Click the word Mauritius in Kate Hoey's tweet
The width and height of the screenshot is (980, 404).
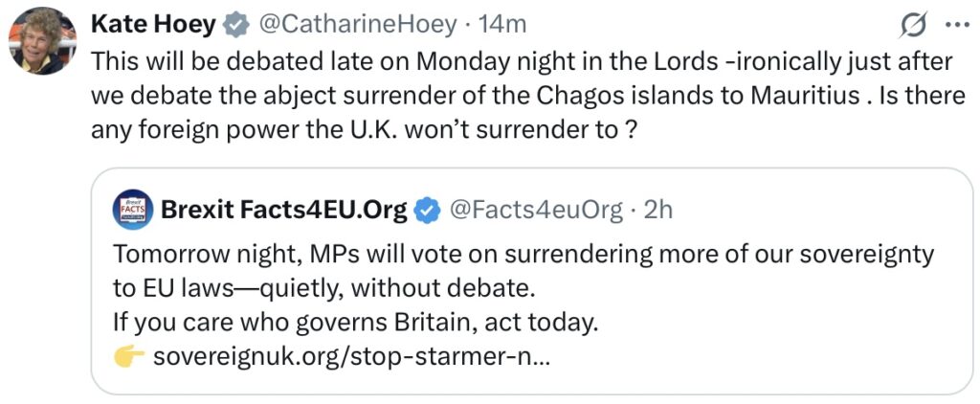tap(804, 97)
